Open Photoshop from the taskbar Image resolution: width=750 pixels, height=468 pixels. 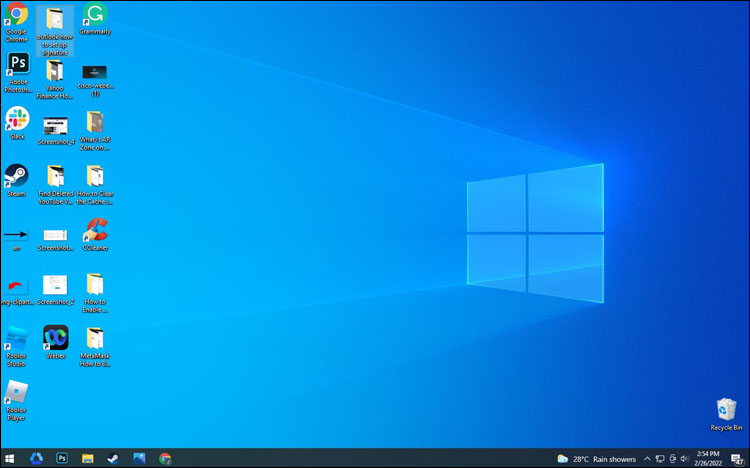(x=62, y=458)
